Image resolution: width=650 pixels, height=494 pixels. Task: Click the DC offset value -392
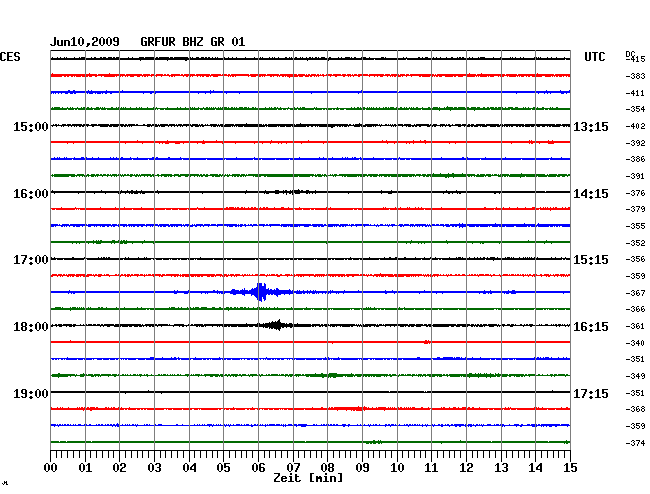(x=635, y=143)
